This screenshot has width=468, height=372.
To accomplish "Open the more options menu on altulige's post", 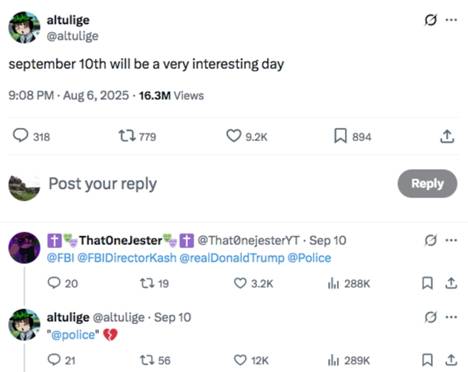I will pyautogui.click(x=451, y=20).
